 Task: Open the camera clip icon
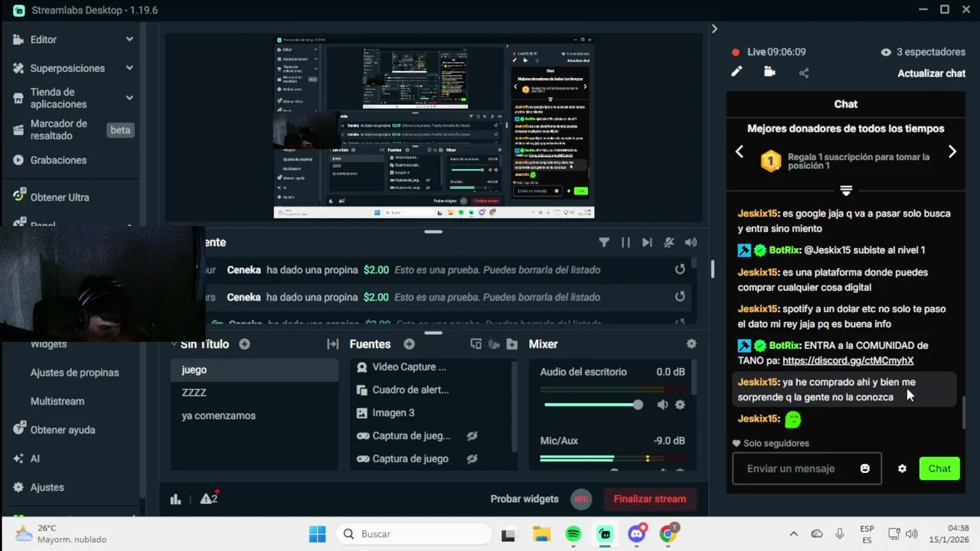[769, 72]
